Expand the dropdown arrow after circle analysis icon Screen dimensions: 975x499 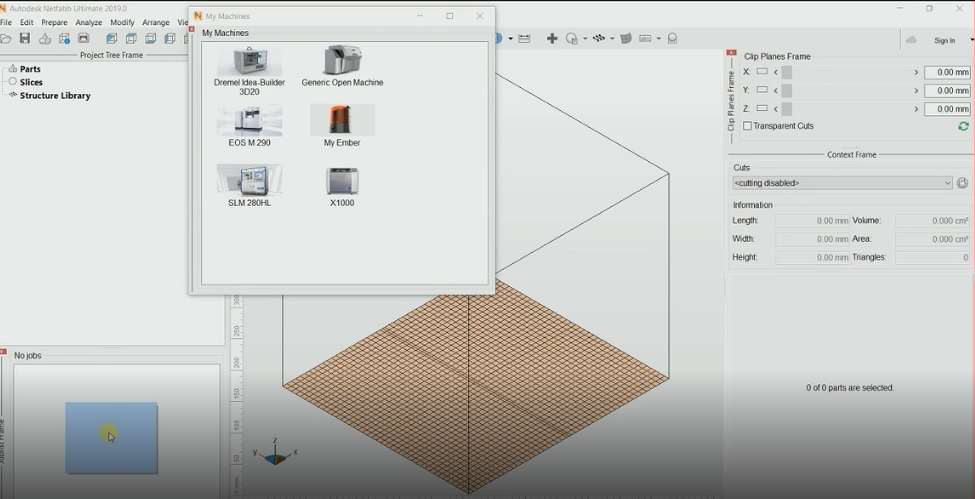(585, 39)
